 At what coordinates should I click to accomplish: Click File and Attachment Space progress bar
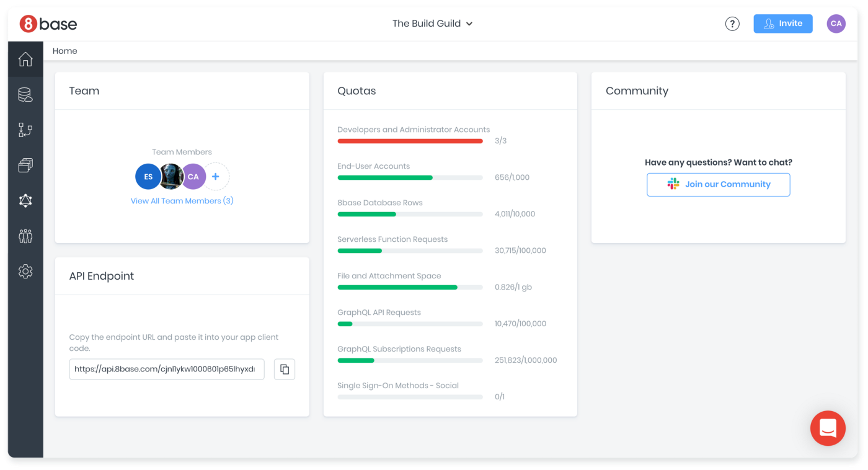(410, 288)
